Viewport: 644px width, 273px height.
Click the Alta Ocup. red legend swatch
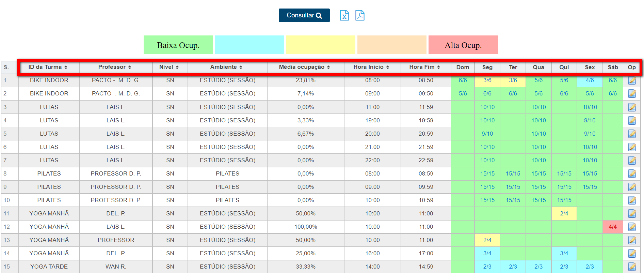point(463,45)
